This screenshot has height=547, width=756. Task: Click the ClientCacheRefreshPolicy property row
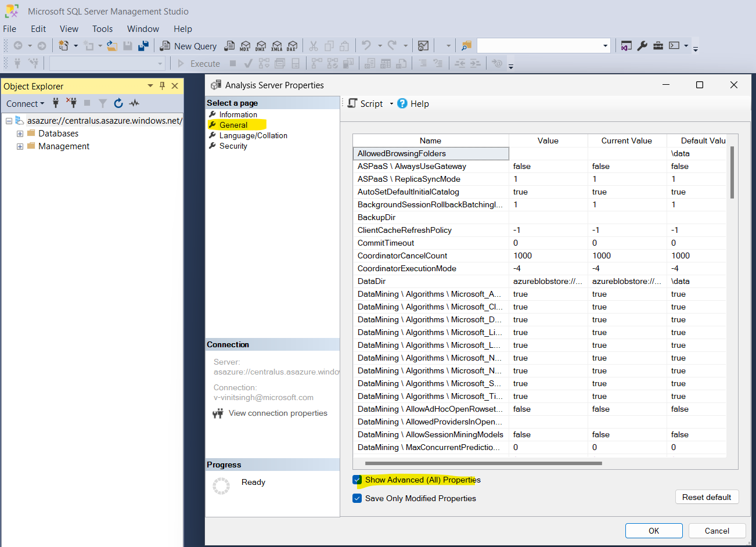pyautogui.click(x=539, y=230)
